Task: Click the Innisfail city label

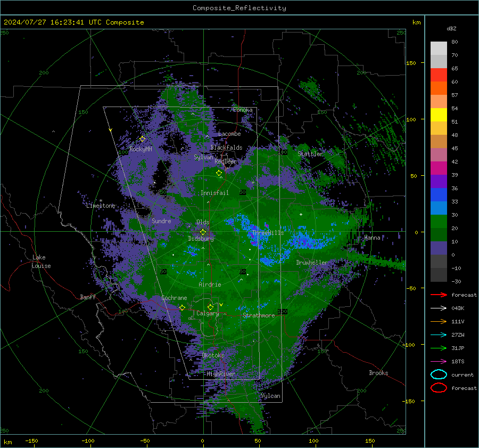Action: 214,193
